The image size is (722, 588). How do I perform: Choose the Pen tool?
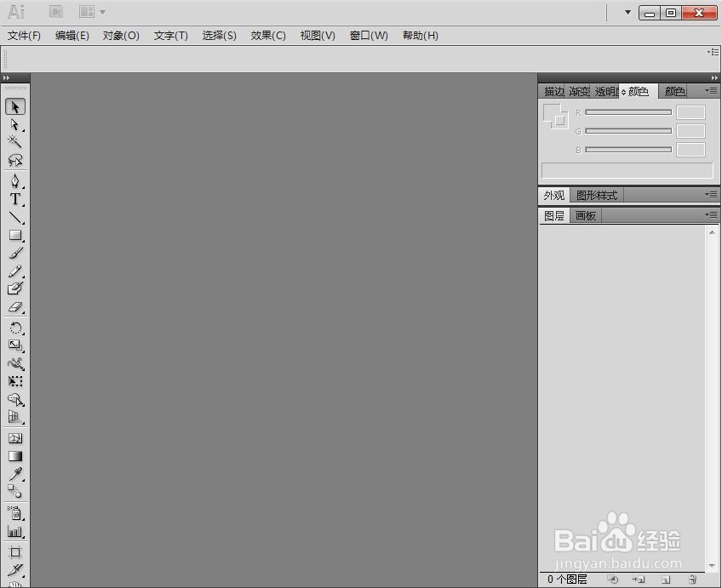[14, 181]
